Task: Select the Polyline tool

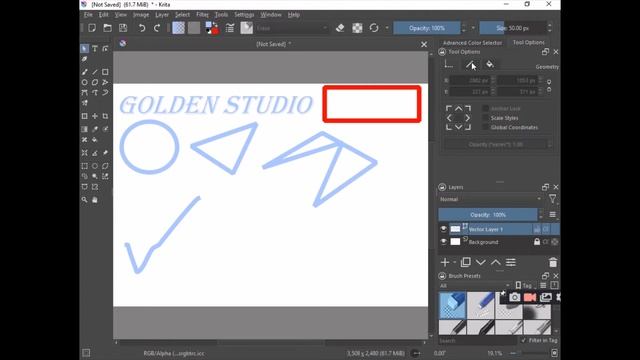Action: point(105,82)
